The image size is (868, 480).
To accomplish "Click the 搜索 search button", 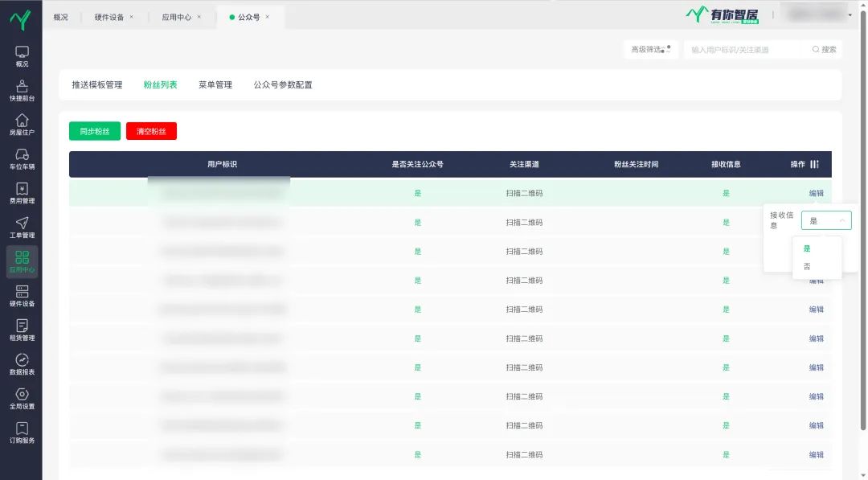I will (x=825, y=50).
